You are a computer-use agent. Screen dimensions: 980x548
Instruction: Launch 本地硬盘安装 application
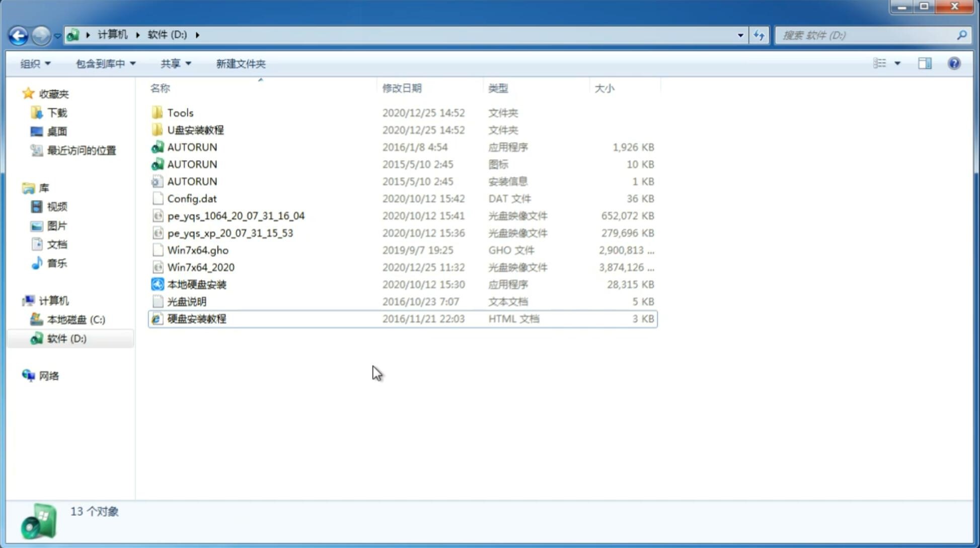tap(196, 284)
